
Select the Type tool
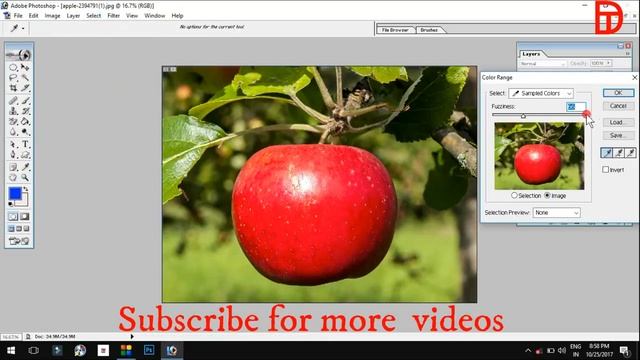(25, 144)
